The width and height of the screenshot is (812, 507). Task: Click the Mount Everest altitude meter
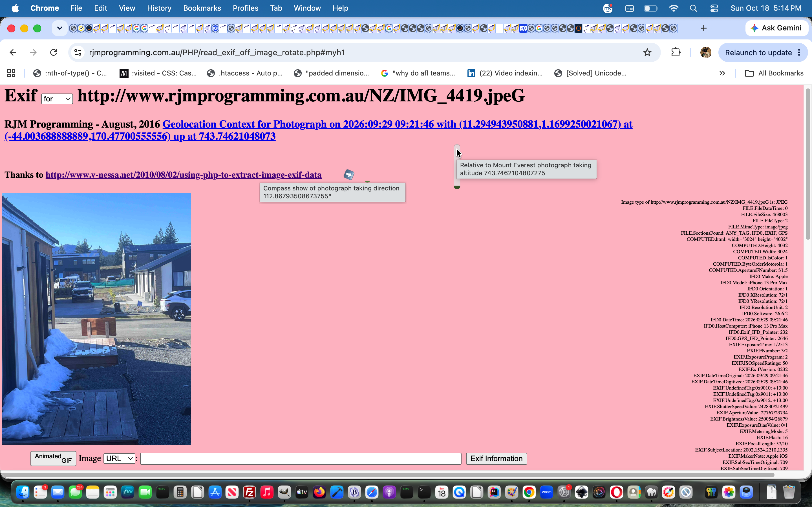click(457, 167)
